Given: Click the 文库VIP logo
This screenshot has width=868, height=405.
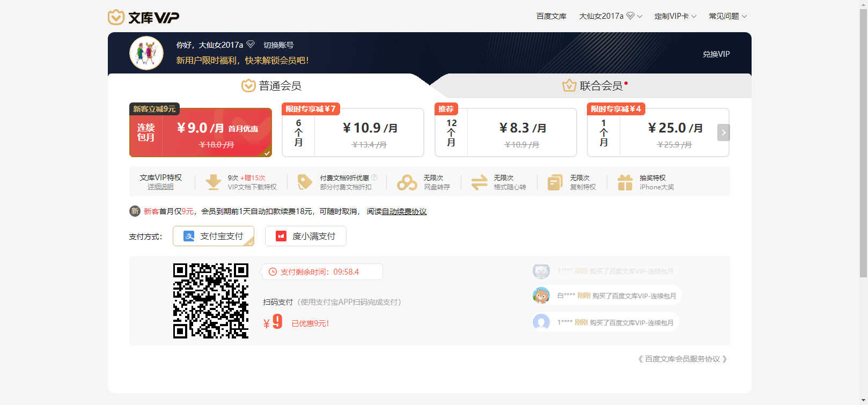Looking at the screenshot, I should 143,17.
